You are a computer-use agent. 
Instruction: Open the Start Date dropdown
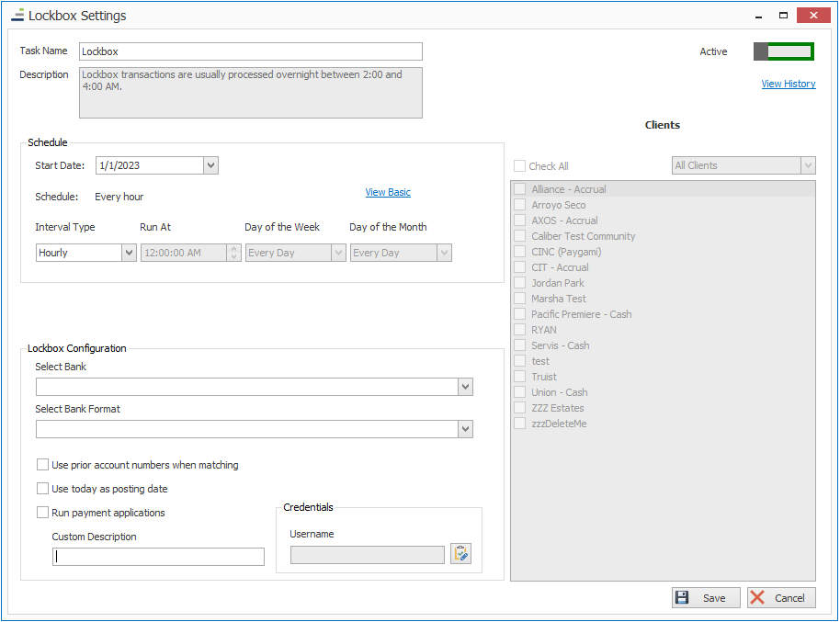(x=210, y=165)
